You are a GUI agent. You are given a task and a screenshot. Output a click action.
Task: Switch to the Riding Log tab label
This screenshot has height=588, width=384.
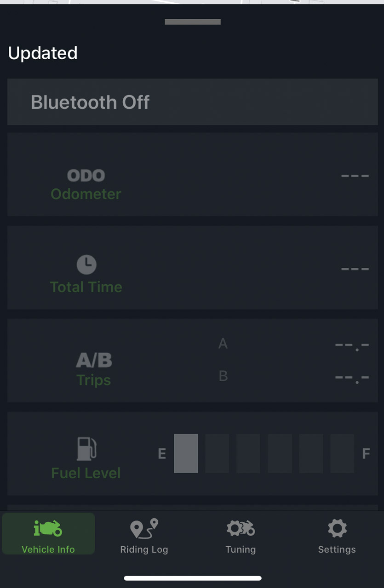pos(144,549)
